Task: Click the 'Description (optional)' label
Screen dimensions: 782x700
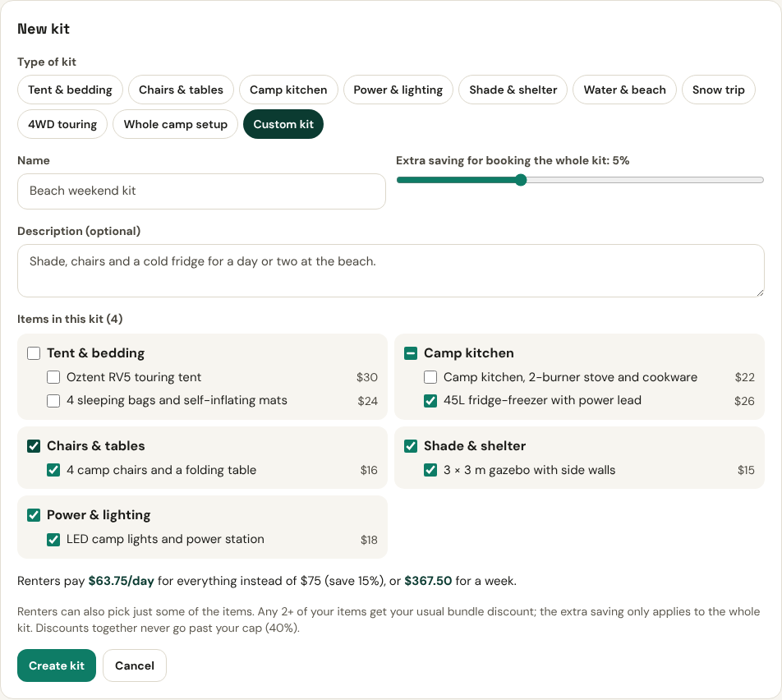Action: tap(79, 231)
